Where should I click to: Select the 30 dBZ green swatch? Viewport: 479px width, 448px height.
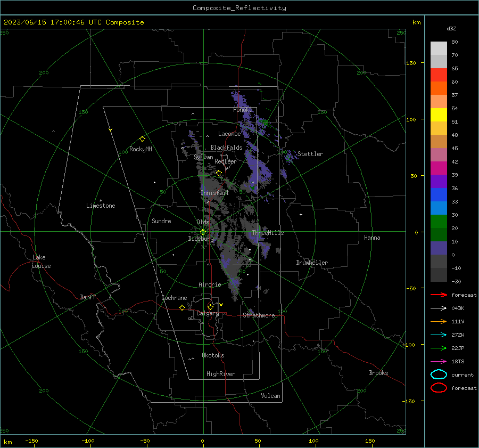point(439,221)
